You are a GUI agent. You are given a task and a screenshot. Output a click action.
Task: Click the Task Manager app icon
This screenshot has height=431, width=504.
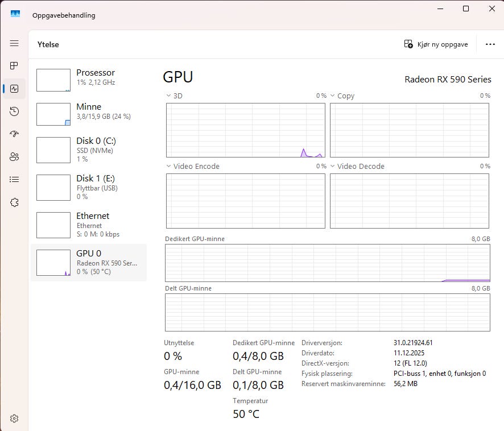coord(15,14)
